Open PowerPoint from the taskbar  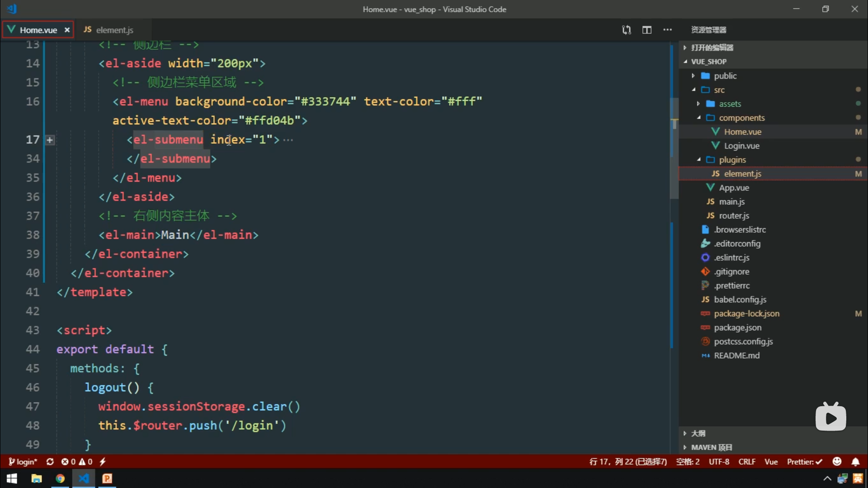point(107,479)
